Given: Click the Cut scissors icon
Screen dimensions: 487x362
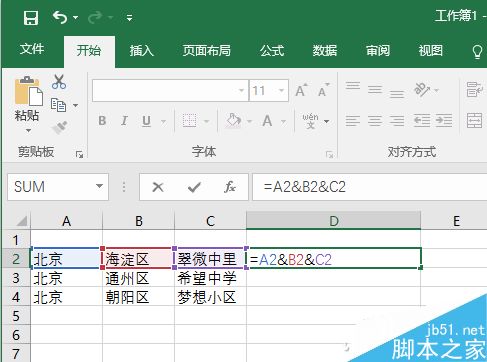Looking at the screenshot, I should [59, 82].
